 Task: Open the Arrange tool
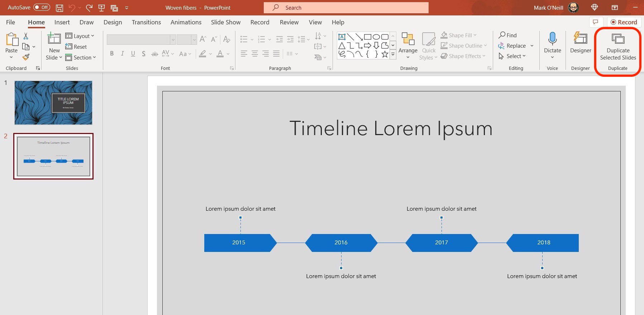[x=408, y=43]
